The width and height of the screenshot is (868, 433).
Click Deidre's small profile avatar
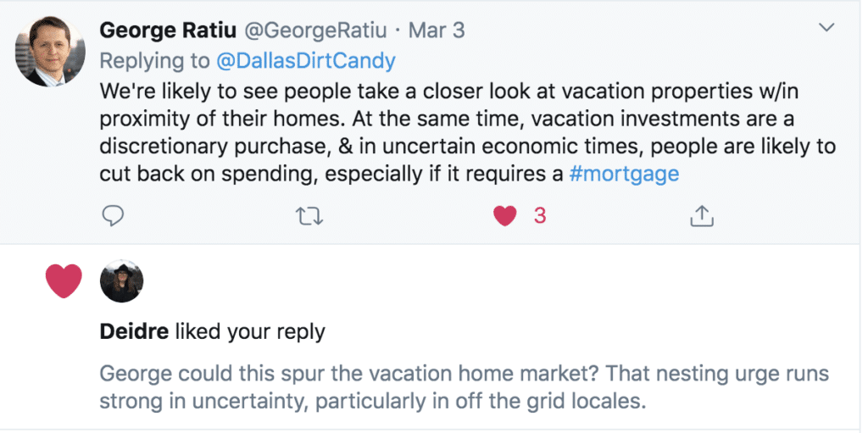tap(121, 281)
